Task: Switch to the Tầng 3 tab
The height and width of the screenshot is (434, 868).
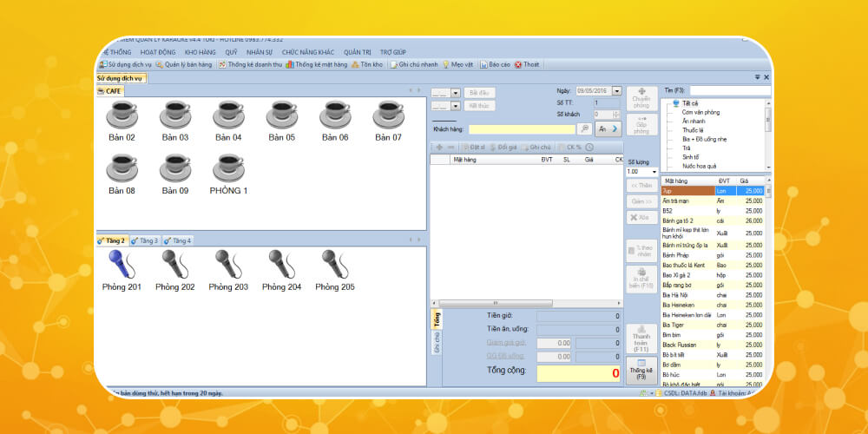Action: (x=144, y=240)
